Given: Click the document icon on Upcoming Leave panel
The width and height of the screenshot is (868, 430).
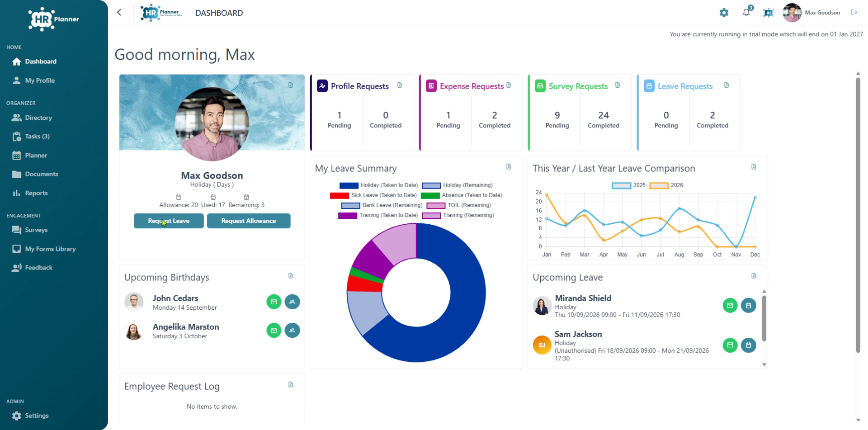Looking at the screenshot, I should pos(754,276).
